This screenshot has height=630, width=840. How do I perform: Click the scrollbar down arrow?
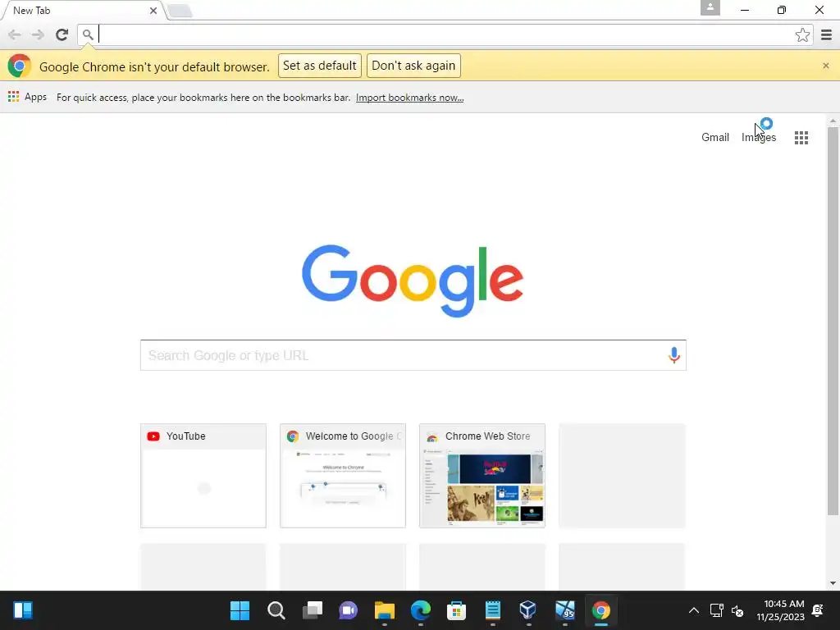click(x=833, y=583)
